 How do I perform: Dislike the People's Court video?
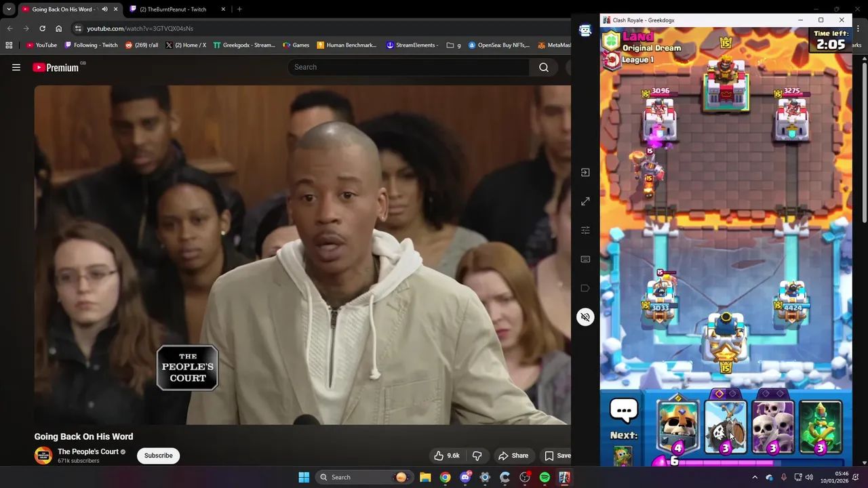coord(477,455)
